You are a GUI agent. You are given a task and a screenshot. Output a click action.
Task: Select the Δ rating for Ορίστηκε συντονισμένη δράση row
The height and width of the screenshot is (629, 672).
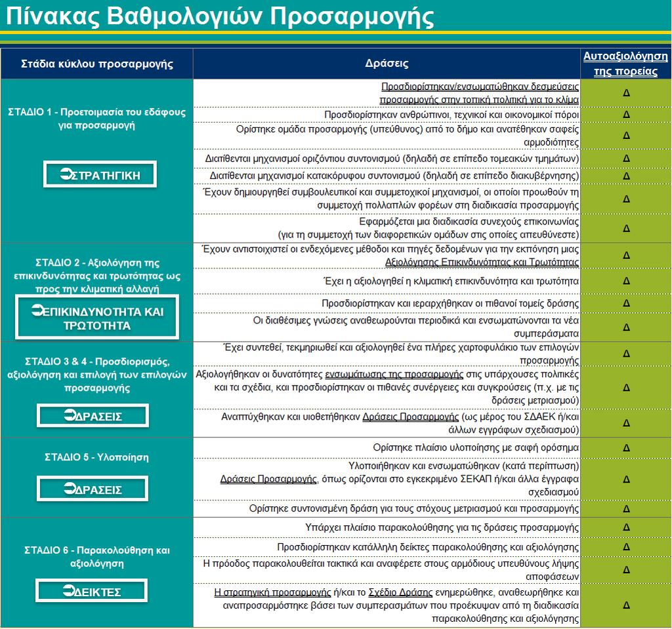[626, 508]
